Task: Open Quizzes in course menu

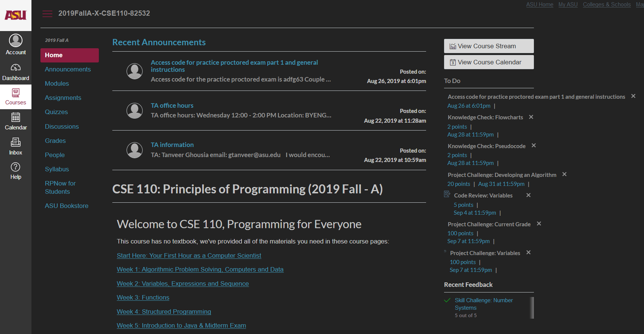Action: (56, 112)
